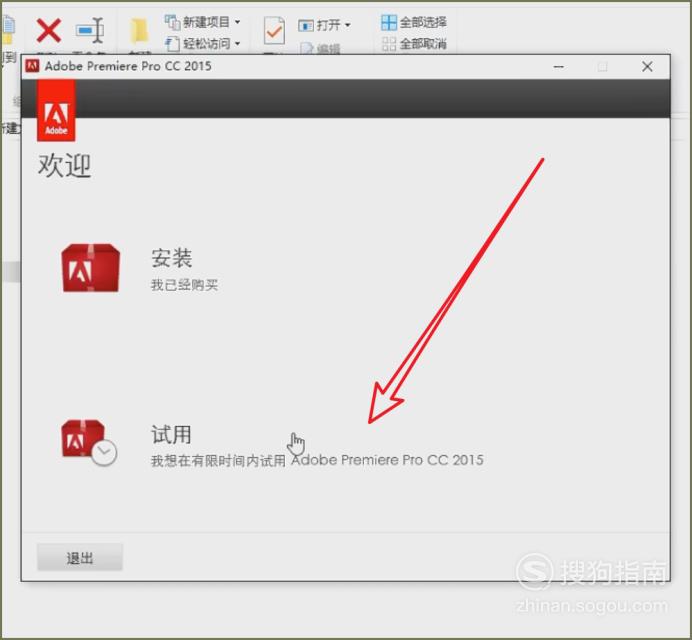Click the 退出 exit button
The width and height of the screenshot is (692, 640).
click(x=80, y=557)
